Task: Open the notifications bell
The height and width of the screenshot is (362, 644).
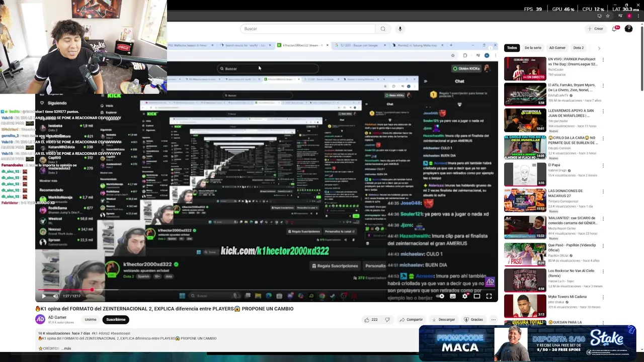Action: pyautogui.click(x=614, y=29)
